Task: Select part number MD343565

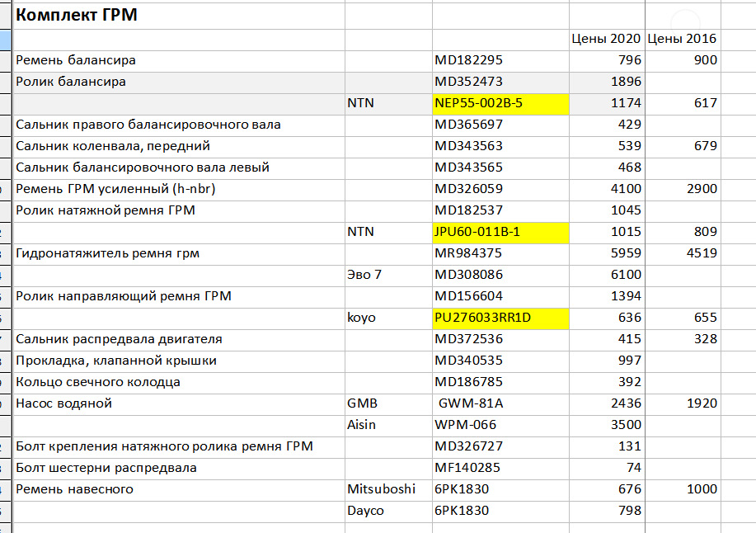Action: (500, 168)
